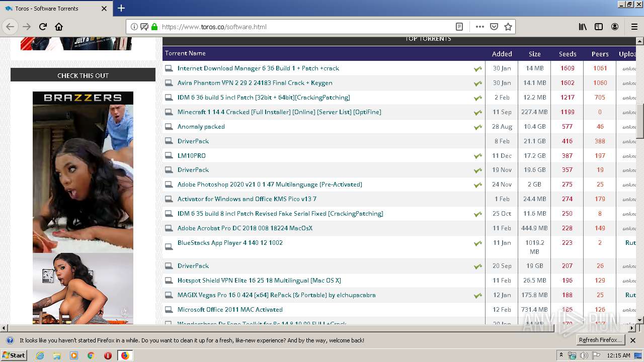Open Firefox Library icon
This screenshot has height=362, width=644.
(x=583, y=27)
